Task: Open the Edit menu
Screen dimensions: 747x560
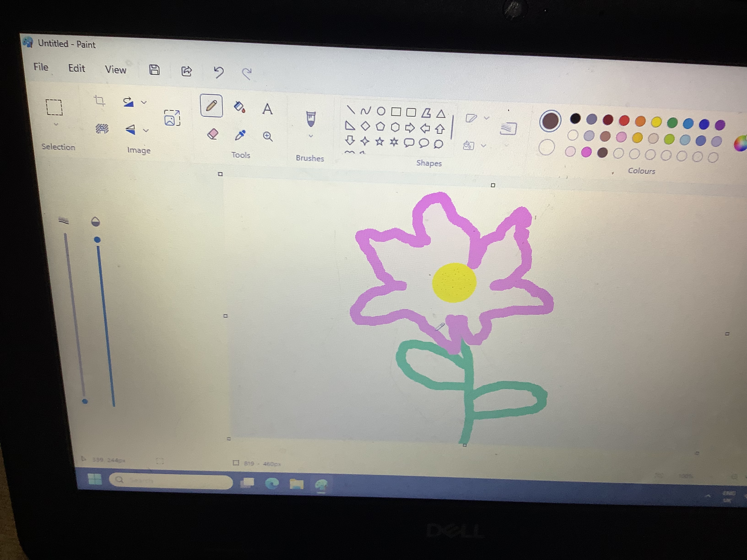Action: coord(77,68)
